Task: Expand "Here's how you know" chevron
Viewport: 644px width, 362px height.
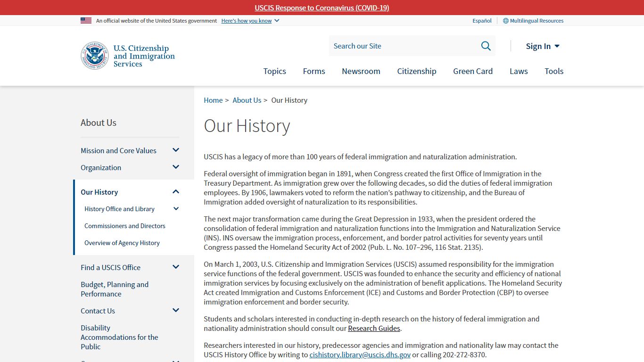Action: point(277,21)
